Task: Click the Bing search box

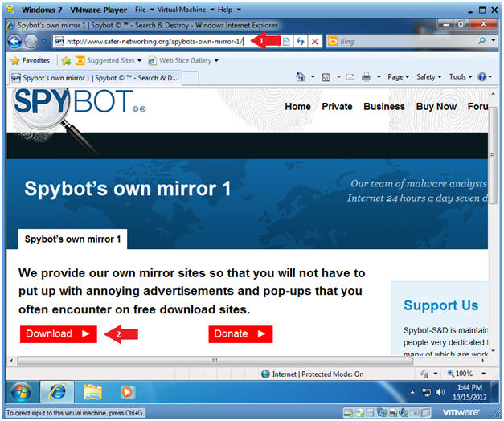Action: tap(402, 42)
